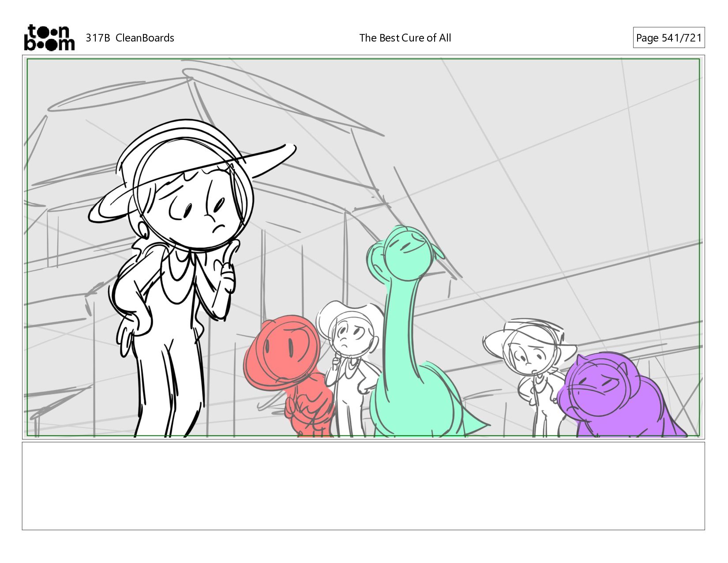Image resolution: width=728 pixels, height=563 pixels.
Task: Click the empty caption box below the panel
Action: tap(364, 486)
